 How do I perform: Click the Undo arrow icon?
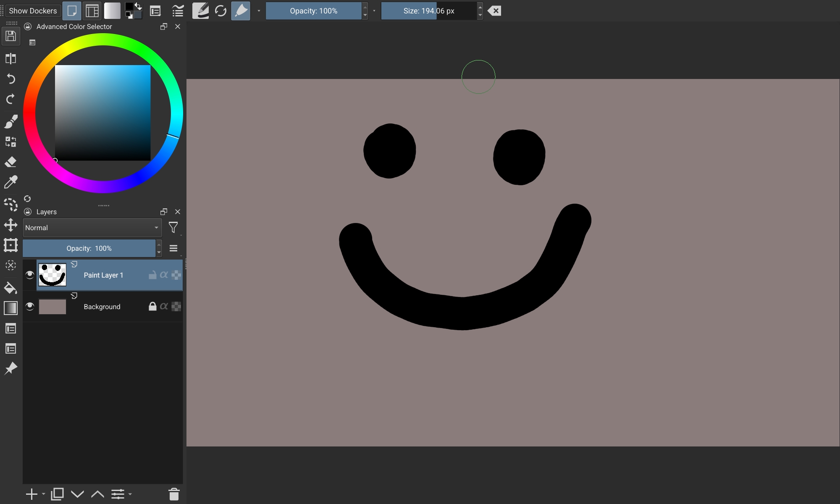(x=11, y=79)
